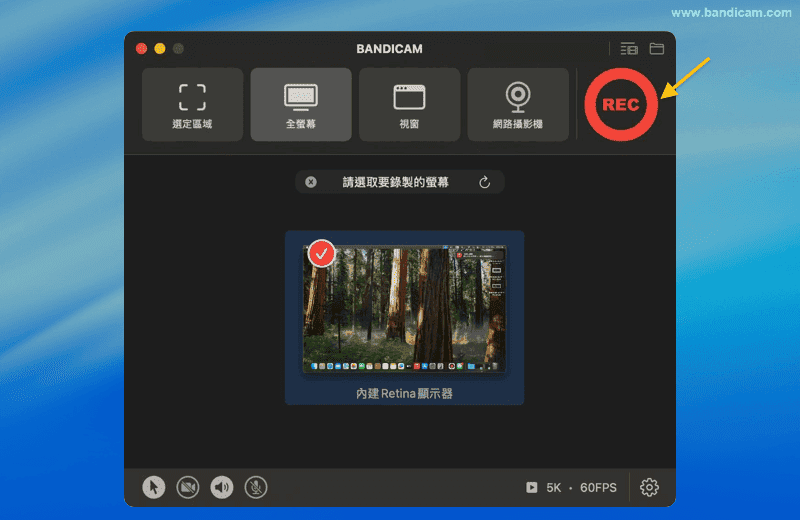
Task: Choose the 視窗 window recording mode
Action: tap(410, 105)
